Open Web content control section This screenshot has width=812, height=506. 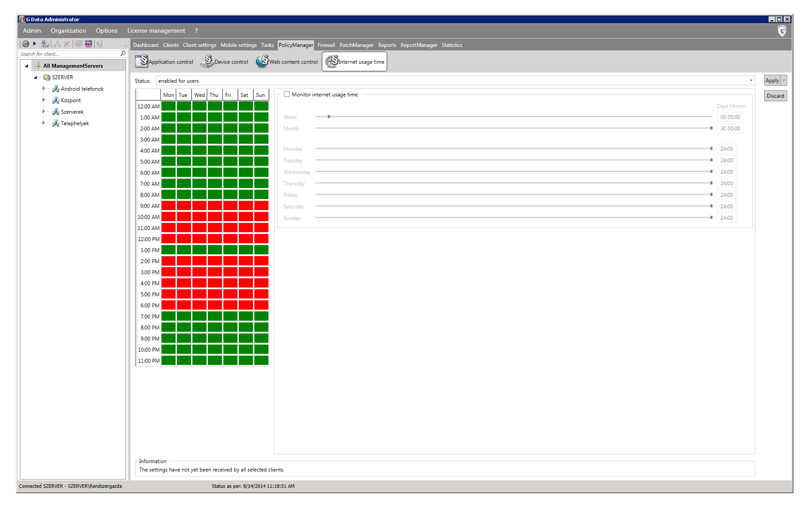pyautogui.click(x=287, y=61)
